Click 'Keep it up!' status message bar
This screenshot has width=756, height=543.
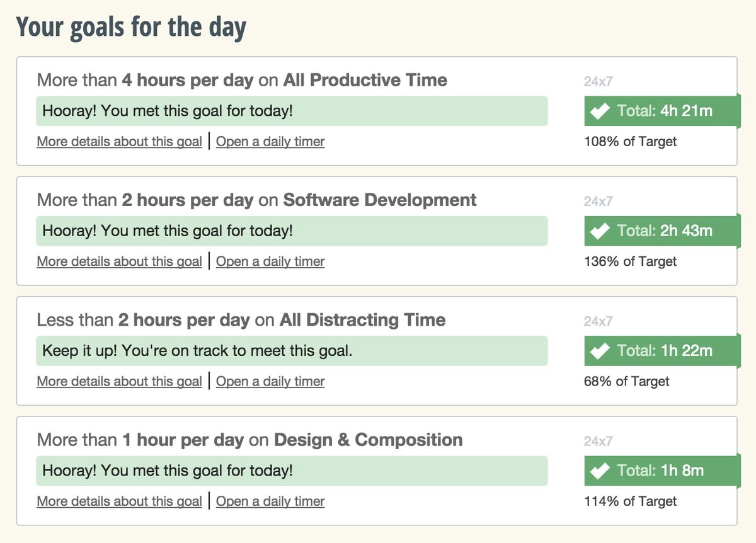[291, 351]
